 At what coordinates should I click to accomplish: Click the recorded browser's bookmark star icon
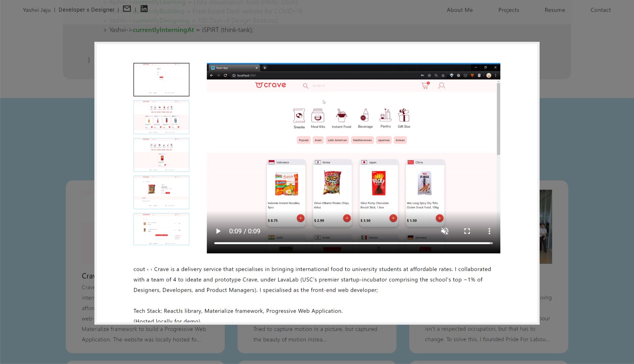pyautogui.click(x=443, y=76)
